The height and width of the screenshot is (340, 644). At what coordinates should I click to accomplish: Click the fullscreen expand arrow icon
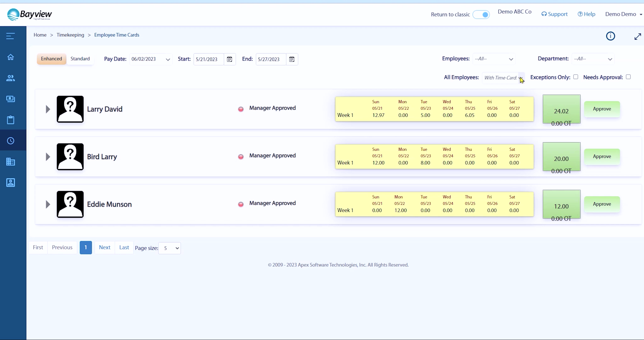(638, 37)
